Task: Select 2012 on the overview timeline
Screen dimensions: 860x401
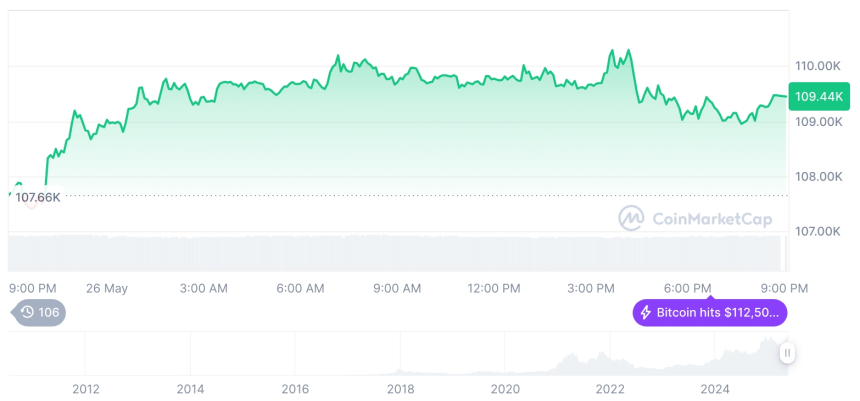Action: pos(86,389)
